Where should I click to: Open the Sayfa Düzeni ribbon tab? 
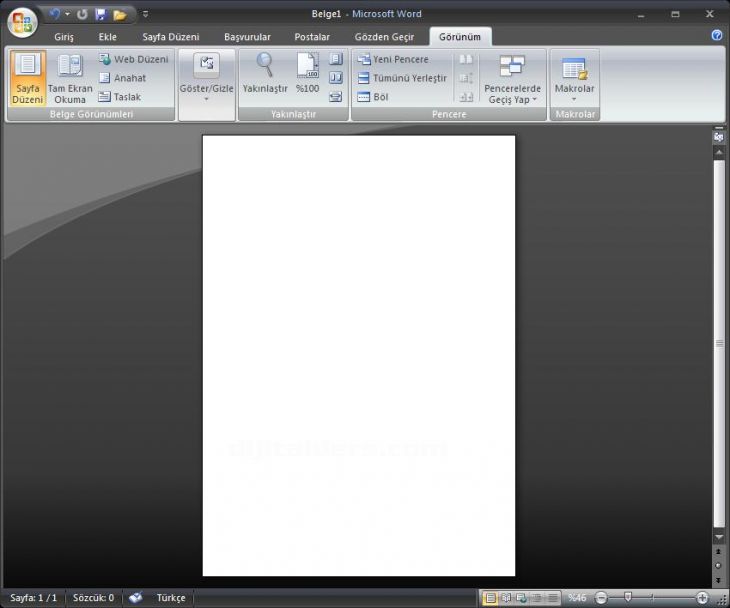(x=171, y=37)
